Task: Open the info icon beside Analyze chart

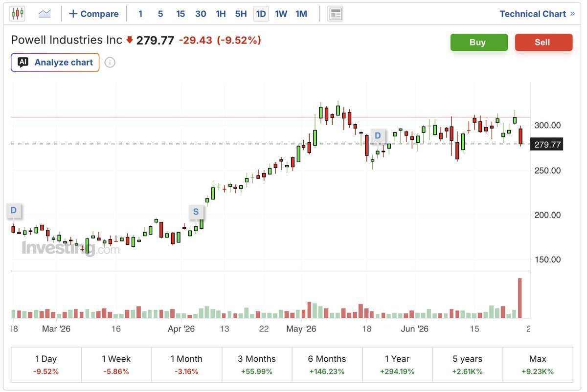Action: pyautogui.click(x=110, y=63)
